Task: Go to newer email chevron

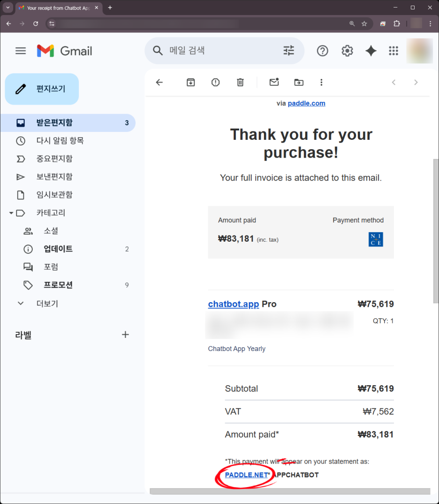Action: 394,82
